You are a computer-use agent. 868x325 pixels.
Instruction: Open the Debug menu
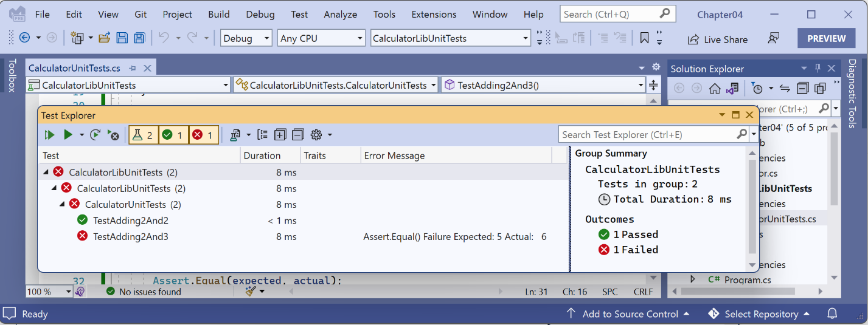pos(260,14)
